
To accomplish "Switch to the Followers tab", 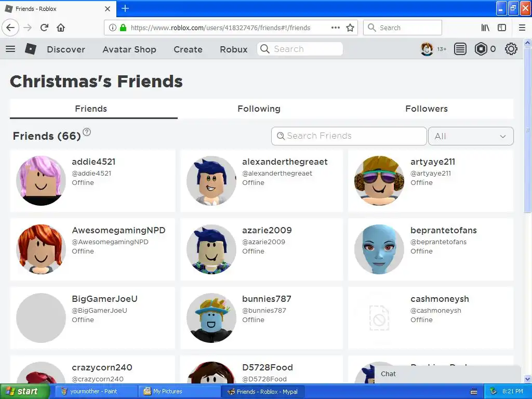I will (x=427, y=109).
